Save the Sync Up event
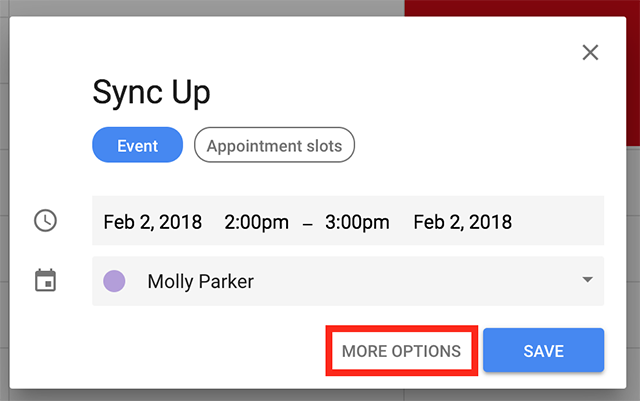640x401 pixels. 543,351
